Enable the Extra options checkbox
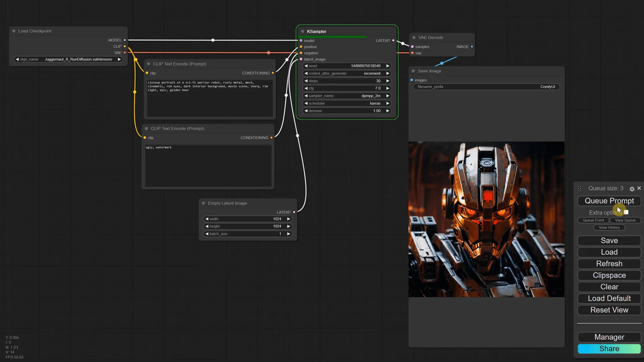The height and width of the screenshot is (362, 644). point(626,213)
